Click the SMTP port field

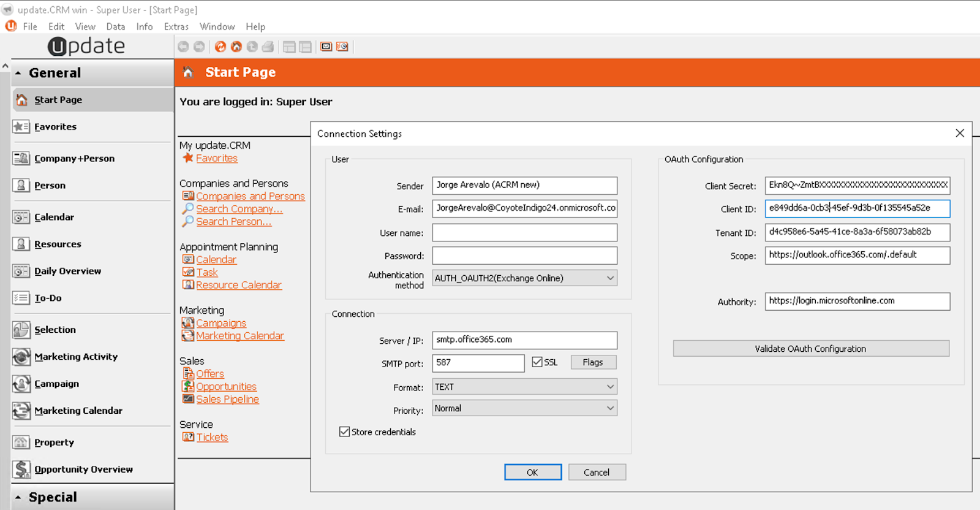pos(478,363)
